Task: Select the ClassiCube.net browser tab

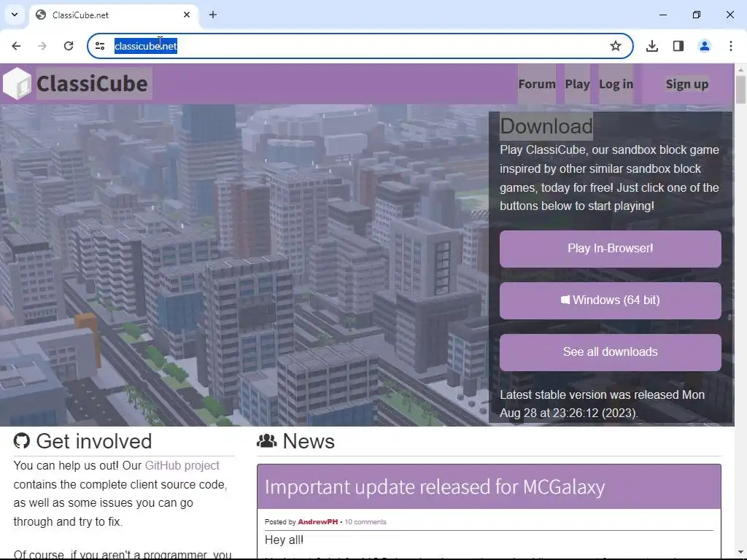Action: coord(113,15)
